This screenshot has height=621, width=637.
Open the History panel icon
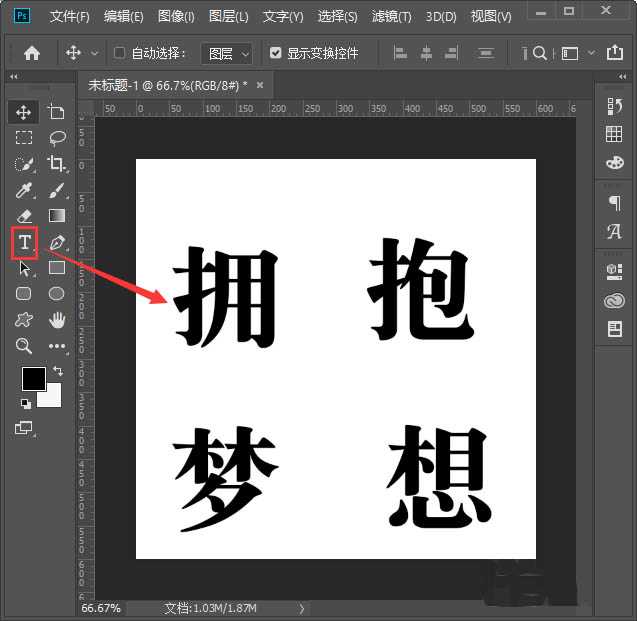(x=614, y=106)
